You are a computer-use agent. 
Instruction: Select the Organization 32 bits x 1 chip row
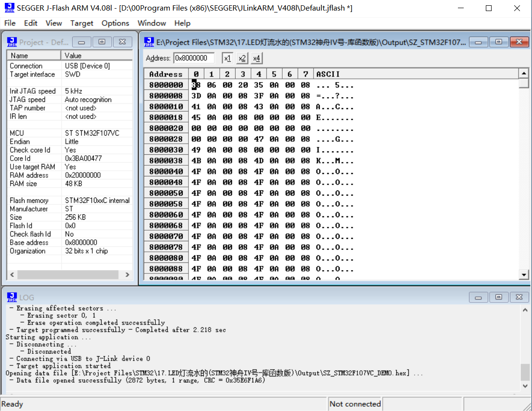tap(70, 251)
